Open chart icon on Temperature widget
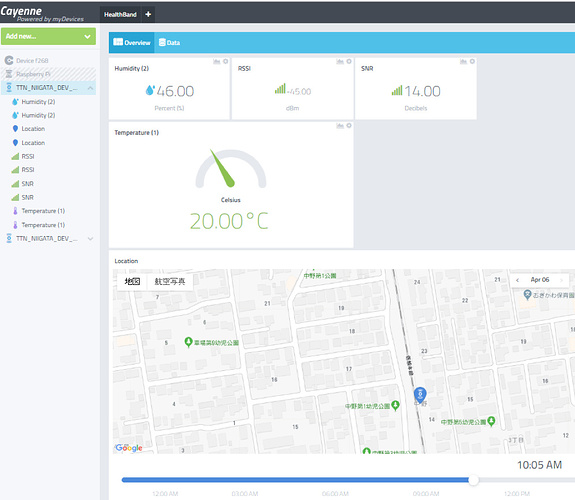 coord(340,125)
